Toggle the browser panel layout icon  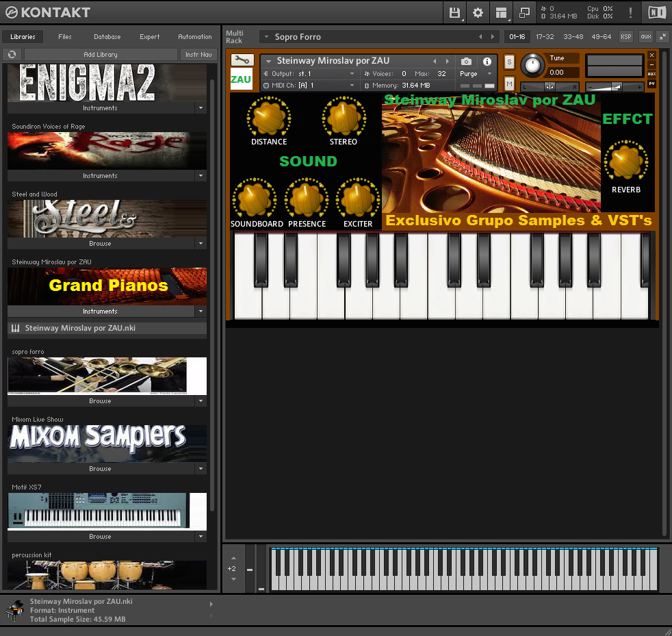click(501, 13)
